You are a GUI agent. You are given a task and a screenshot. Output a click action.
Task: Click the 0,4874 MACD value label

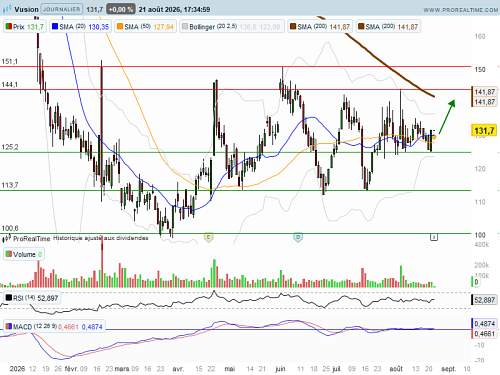pyautogui.click(x=484, y=324)
